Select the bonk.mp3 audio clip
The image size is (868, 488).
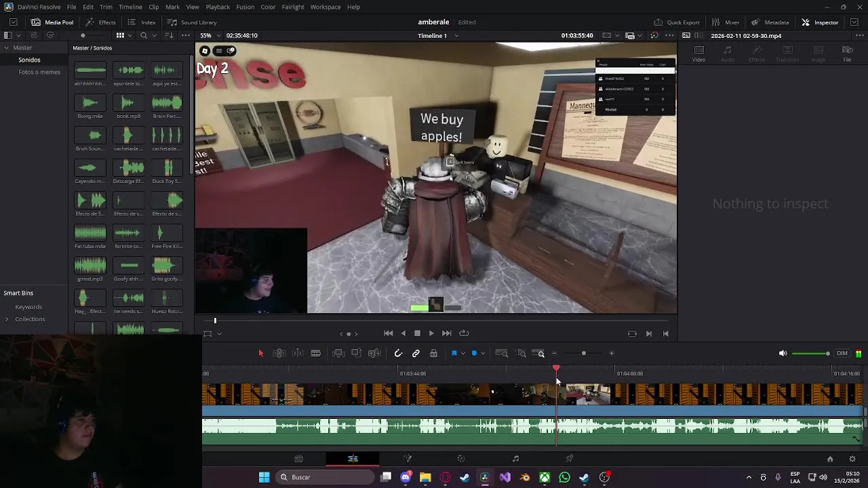[x=128, y=105]
